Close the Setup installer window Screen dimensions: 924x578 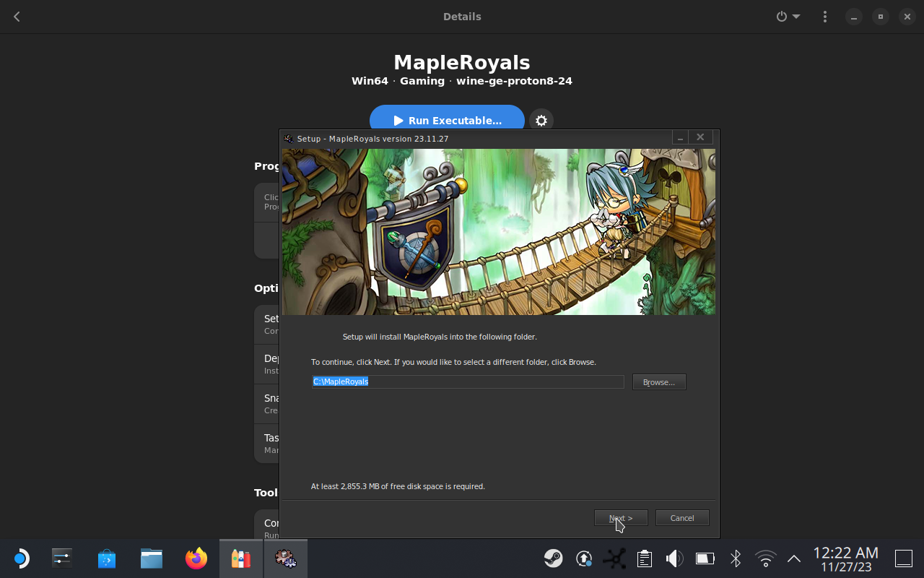coord(700,137)
